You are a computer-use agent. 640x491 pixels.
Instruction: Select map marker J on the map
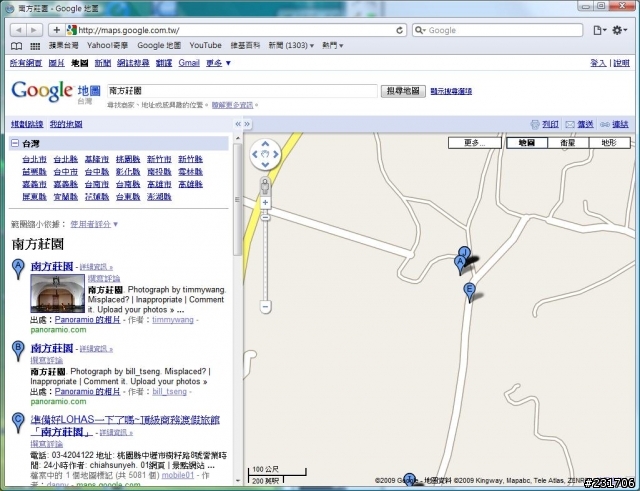[x=464, y=251]
